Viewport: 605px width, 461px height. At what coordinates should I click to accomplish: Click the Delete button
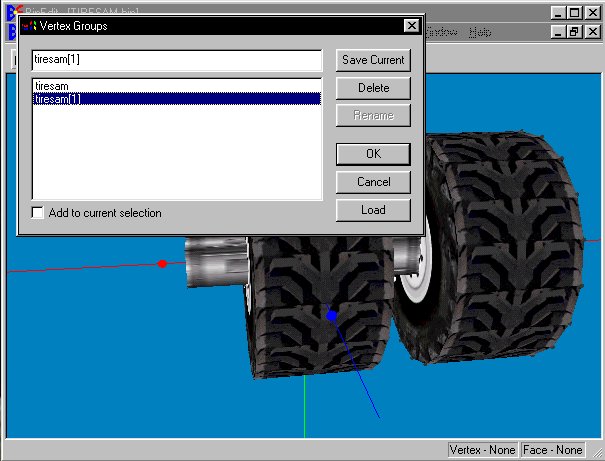click(373, 88)
